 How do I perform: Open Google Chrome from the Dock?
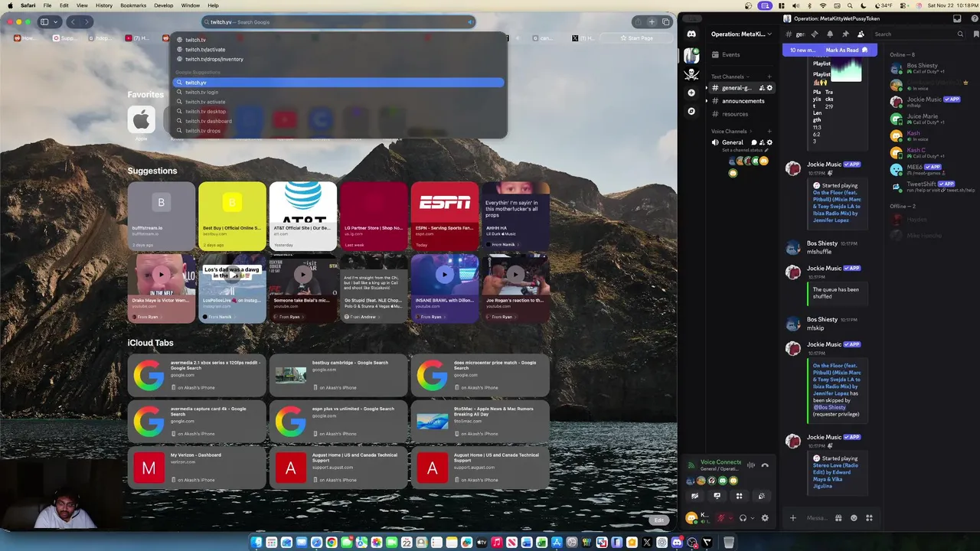click(x=331, y=543)
